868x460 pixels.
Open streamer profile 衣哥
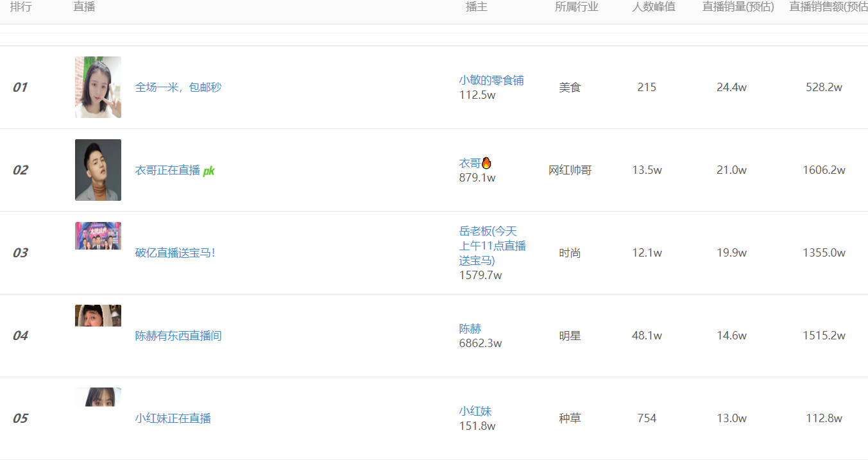click(x=470, y=163)
